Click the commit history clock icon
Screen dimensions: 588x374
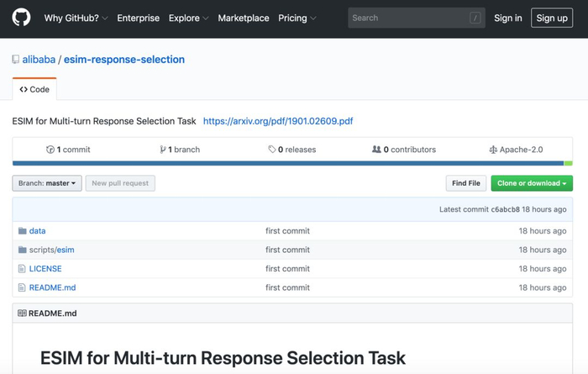pyautogui.click(x=50, y=150)
